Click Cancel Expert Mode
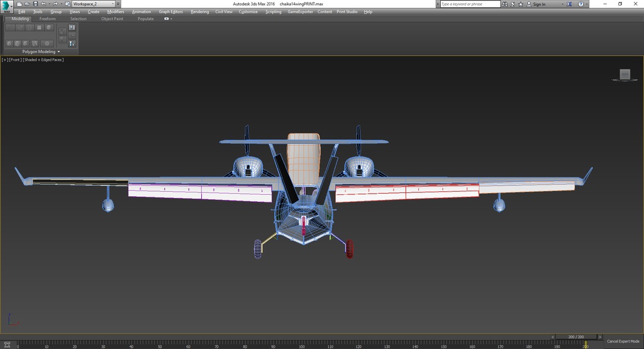 point(623,341)
